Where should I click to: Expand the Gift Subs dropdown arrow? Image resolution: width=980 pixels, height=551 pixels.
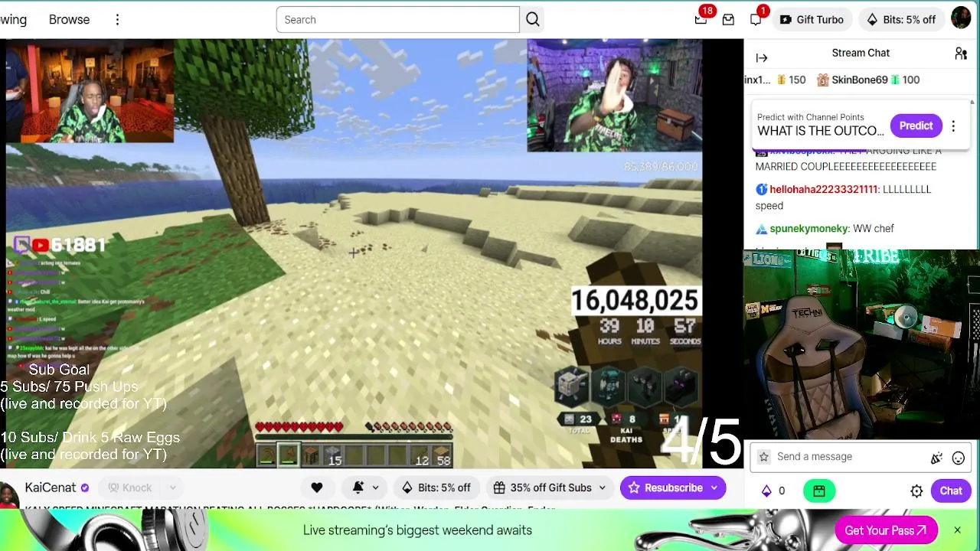[x=603, y=488]
